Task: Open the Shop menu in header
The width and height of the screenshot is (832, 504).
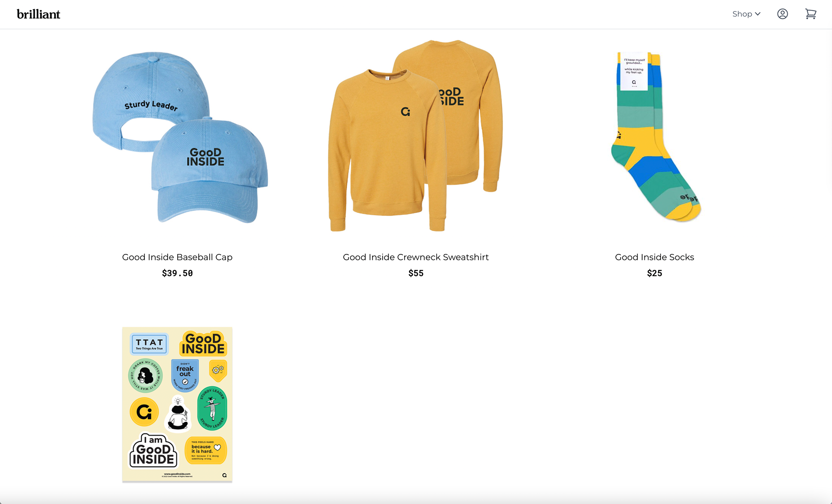Action: click(x=746, y=14)
